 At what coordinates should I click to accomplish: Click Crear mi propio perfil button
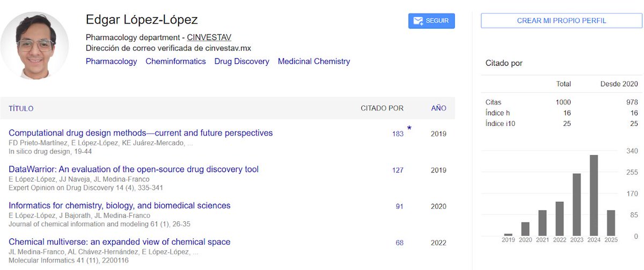(x=561, y=21)
